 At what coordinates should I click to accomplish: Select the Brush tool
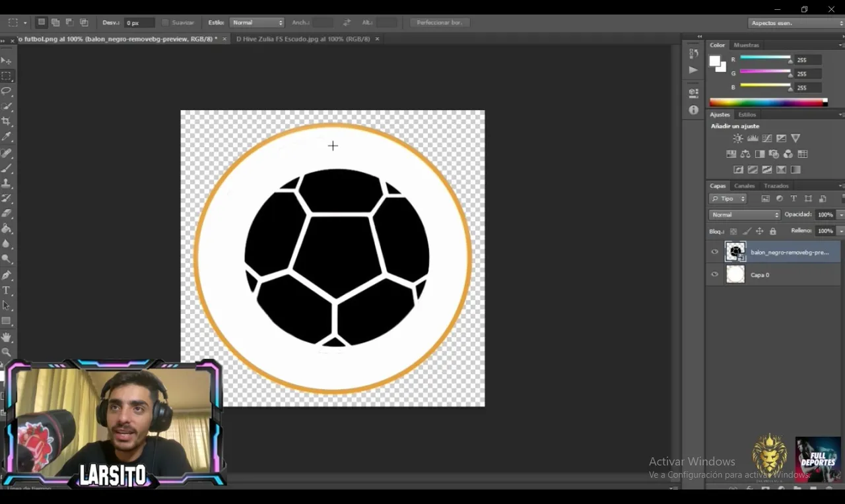7,168
